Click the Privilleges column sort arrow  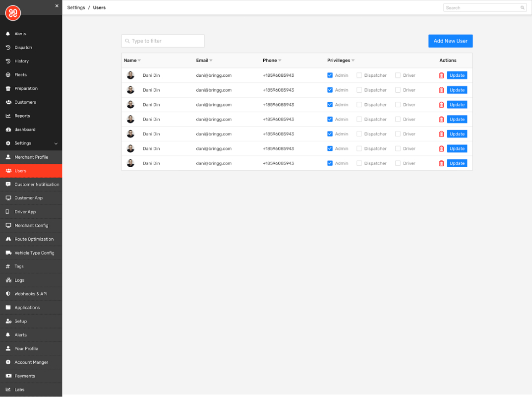pos(353,61)
